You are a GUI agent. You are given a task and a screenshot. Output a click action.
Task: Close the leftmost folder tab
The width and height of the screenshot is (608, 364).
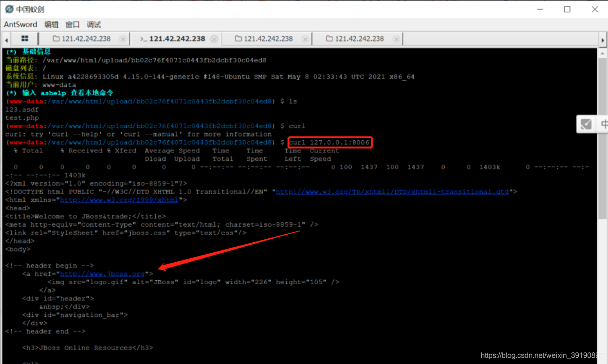coord(123,39)
